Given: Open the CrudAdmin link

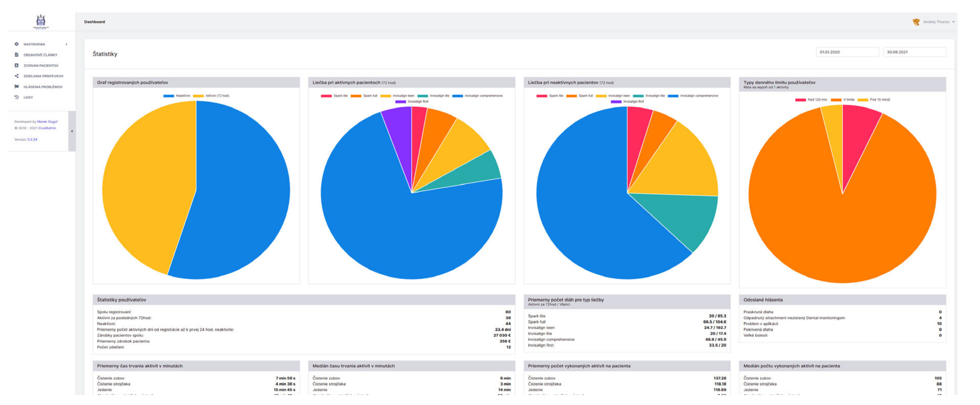Looking at the screenshot, I should coord(47,128).
